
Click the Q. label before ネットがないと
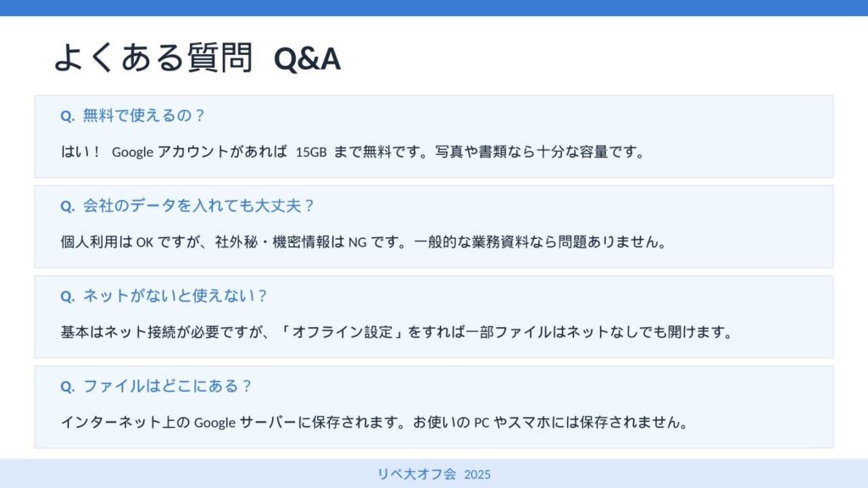coord(68,297)
